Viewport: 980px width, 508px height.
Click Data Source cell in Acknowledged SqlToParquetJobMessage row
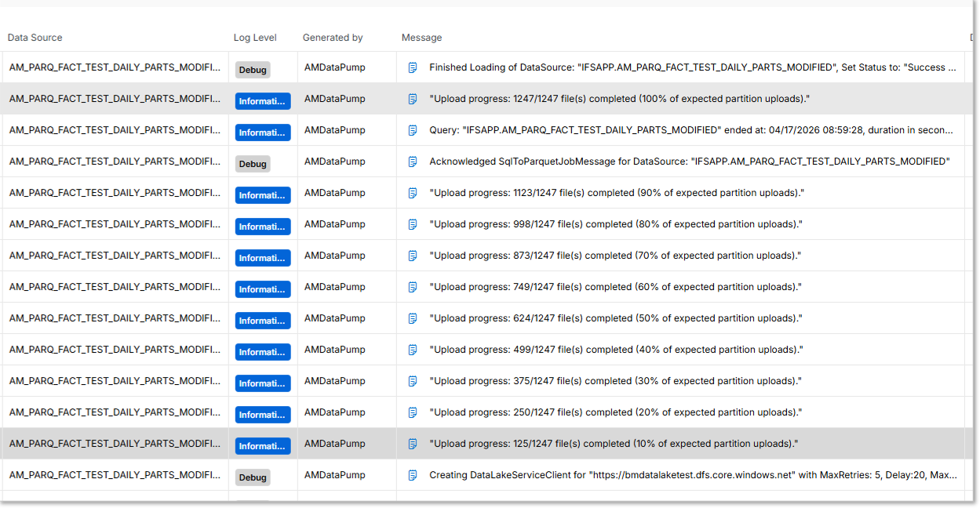click(x=115, y=161)
